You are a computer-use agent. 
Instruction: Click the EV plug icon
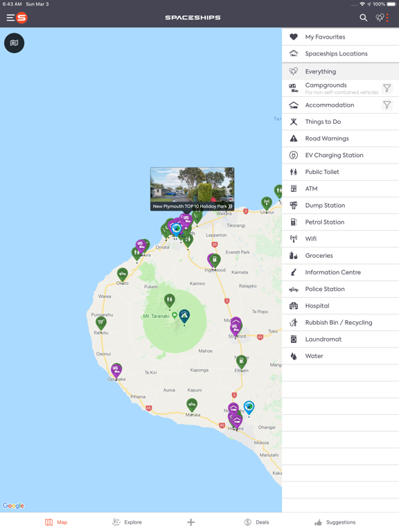[294, 155]
